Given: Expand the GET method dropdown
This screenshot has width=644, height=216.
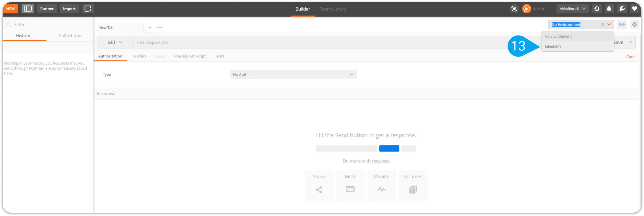Looking at the screenshot, I should [115, 42].
